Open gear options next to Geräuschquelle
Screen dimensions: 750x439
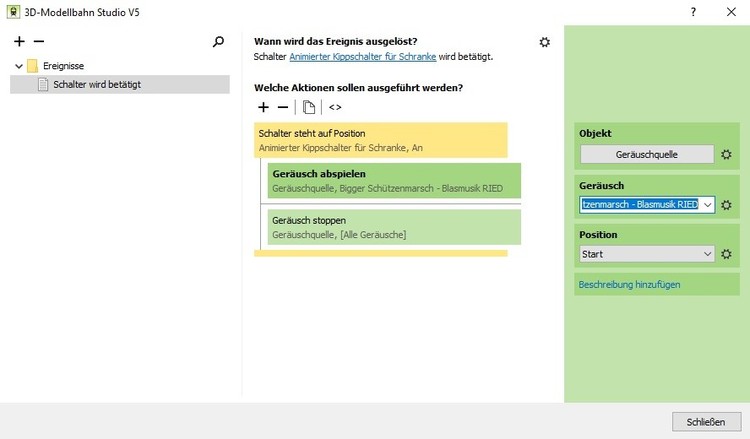726,155
